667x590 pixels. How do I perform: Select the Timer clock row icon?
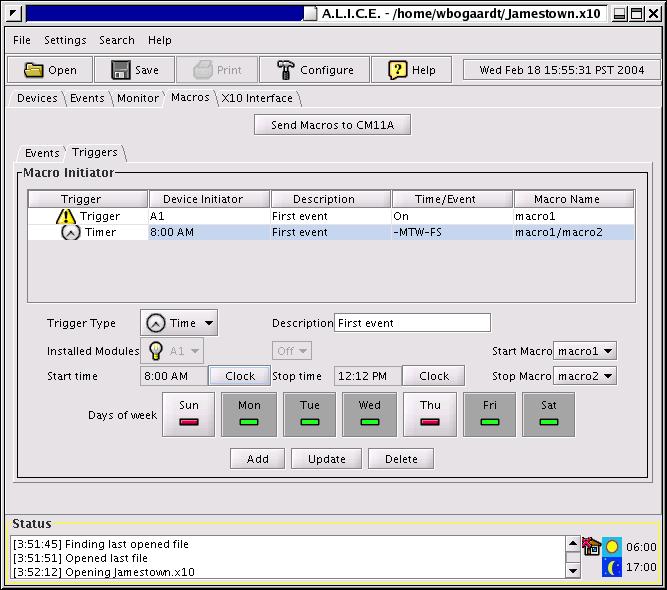click(x=70, y=232)
